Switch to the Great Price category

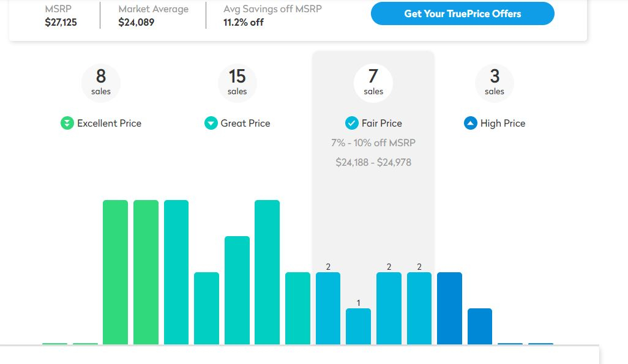coord(245,124)
